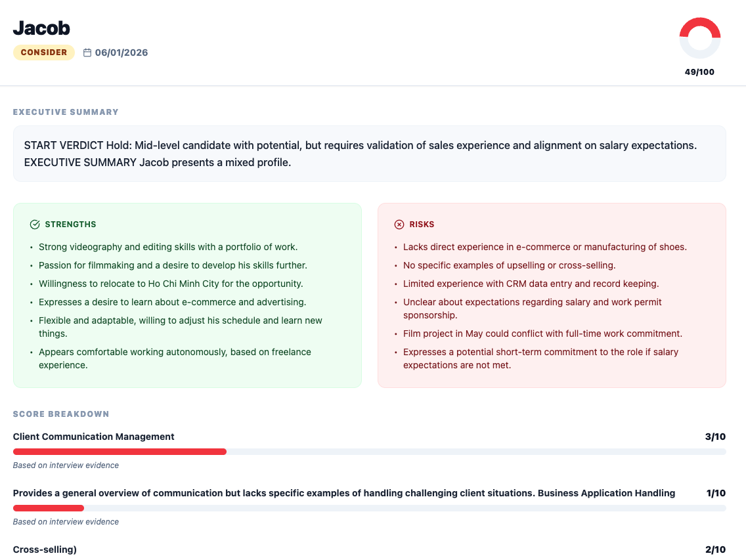Image resolution: width=746 pixels, height=560 pixels.
Task: Select the CONSIDER status badge
Action: click(44, 52)
